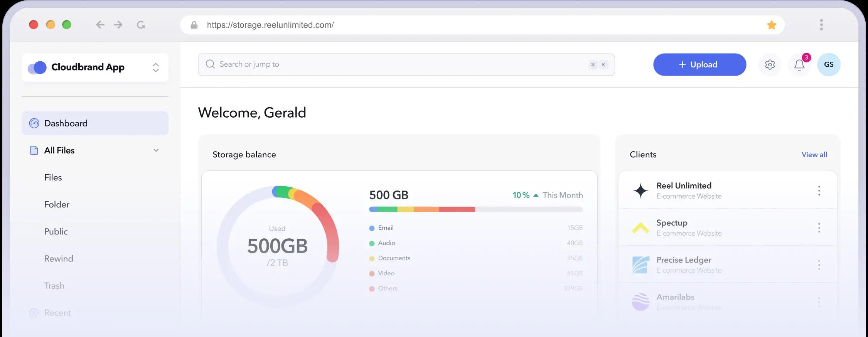Viewport: 868px width, 337px height.
Task: Reload the page with the refresh icon
Action: [141, 25]
